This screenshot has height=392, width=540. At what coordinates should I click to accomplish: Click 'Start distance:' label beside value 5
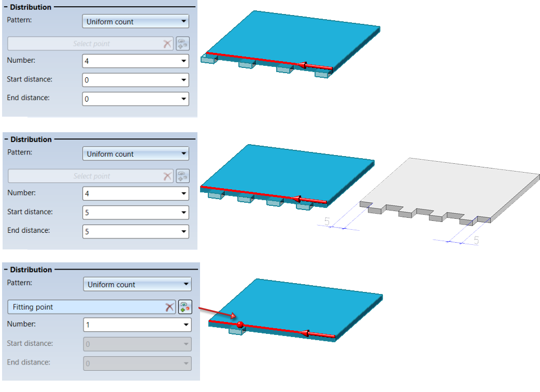[x=30, y=212]
